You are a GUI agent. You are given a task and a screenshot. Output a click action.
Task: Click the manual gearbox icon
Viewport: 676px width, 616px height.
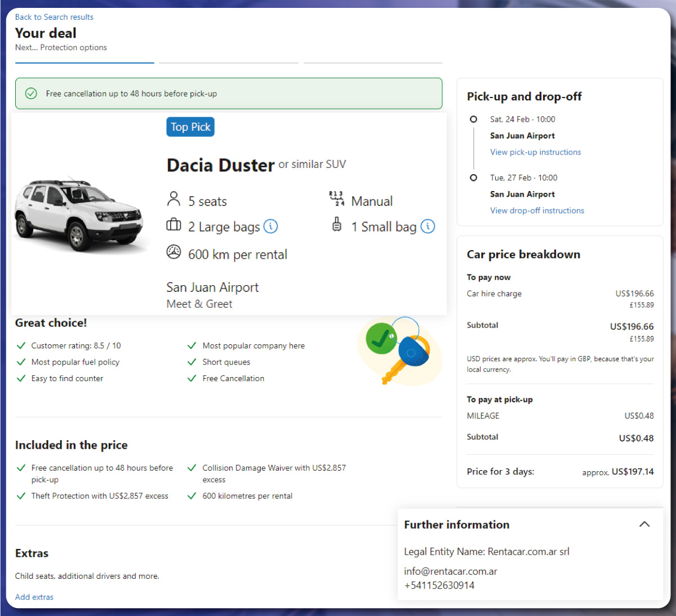click(336, 198)
